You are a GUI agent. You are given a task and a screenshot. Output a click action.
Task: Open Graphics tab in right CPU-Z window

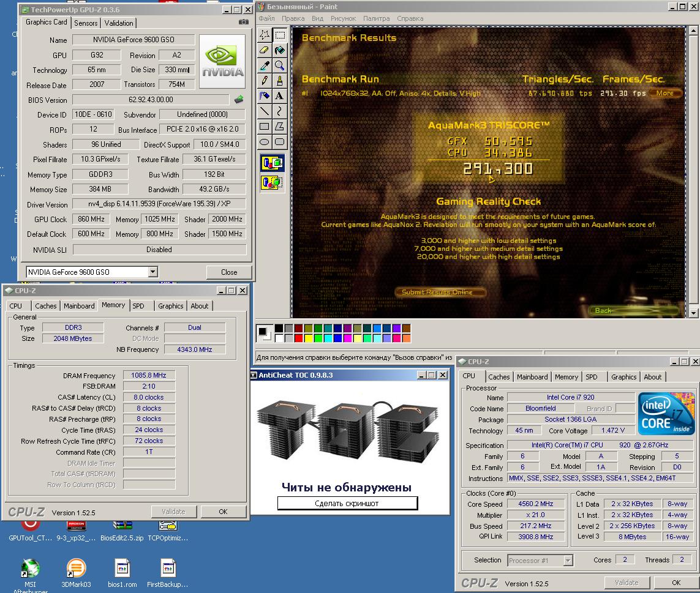coord(623,377)
